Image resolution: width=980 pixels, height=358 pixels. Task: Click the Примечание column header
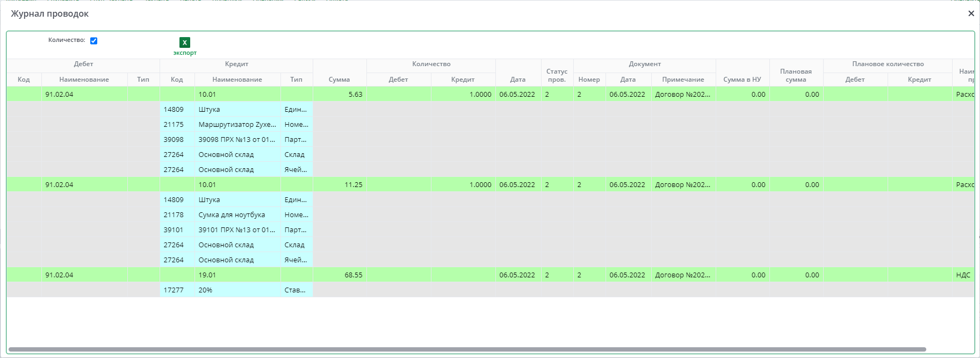click(x=683, y=79)
